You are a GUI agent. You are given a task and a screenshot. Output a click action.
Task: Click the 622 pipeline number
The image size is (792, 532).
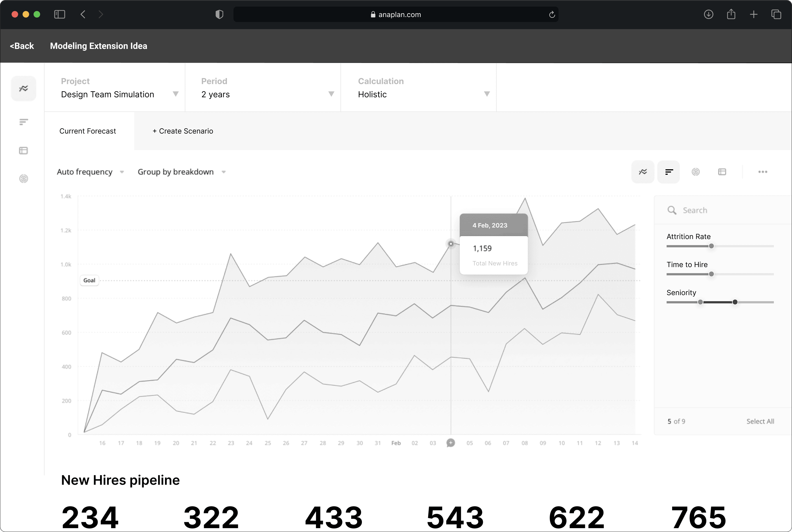(x=577, y=517)
